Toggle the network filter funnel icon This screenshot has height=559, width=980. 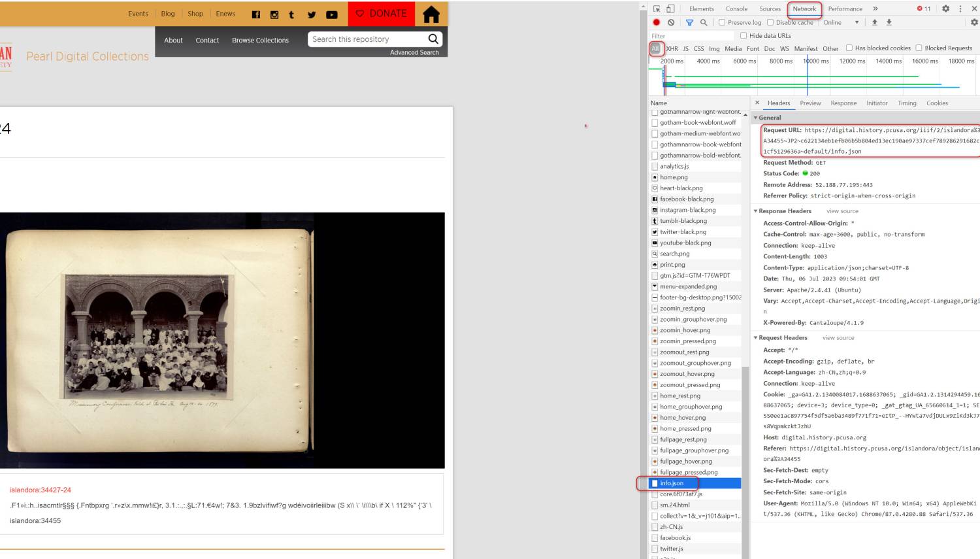[689, 22]
